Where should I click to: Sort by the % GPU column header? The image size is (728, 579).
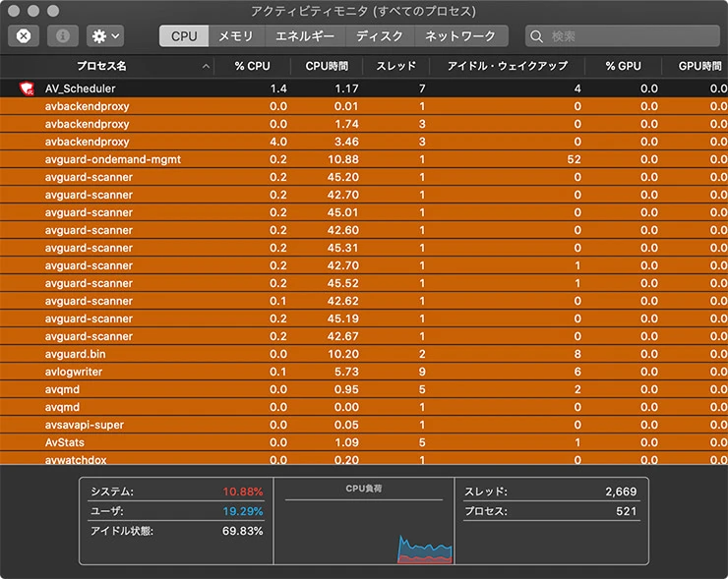[x=624, y=66]
